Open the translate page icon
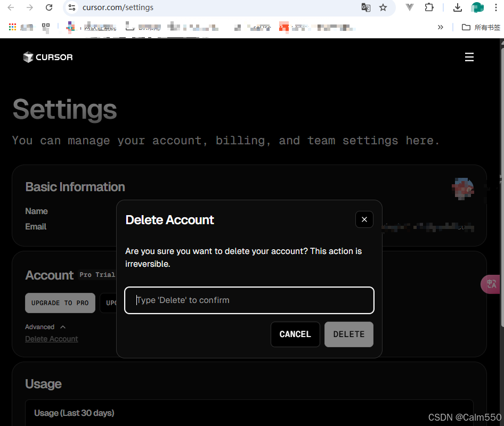This screenshot has height=426, width=504. click(366, 7)
